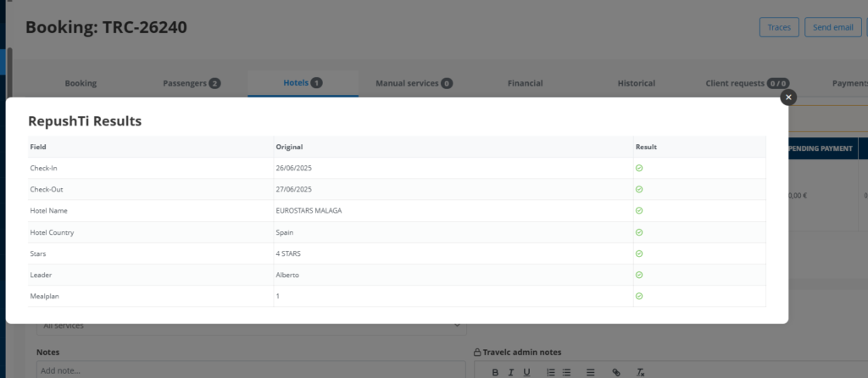Expand the All services dropdown

coord(251,325)
